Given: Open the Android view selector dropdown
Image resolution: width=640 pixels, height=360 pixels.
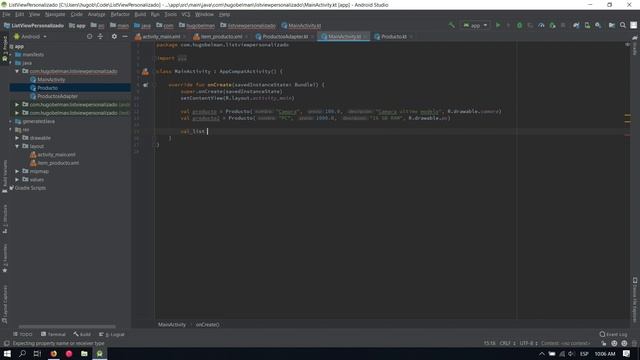Looking at the screenshot, I should click(x=31, y=36).
